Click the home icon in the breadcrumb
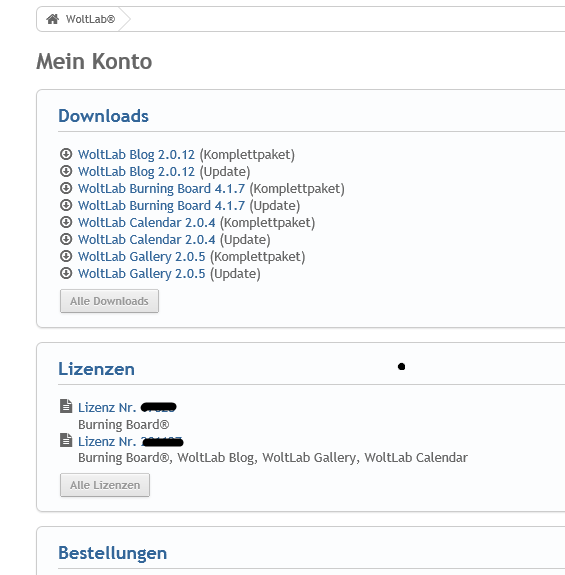Screen dimensions: 565x575 [52, 19]
